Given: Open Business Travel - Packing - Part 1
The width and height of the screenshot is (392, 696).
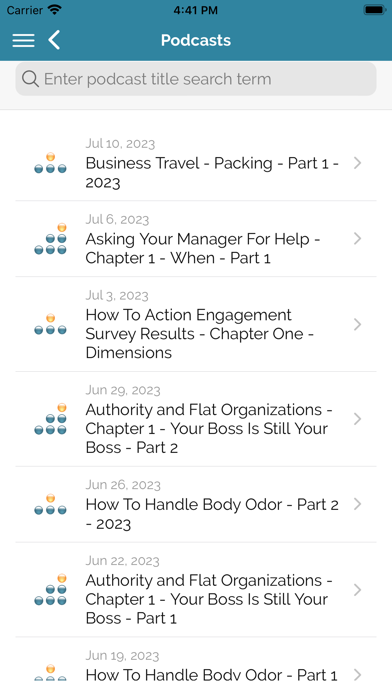Looking at the screenshot, I should [x=196, y=163].
